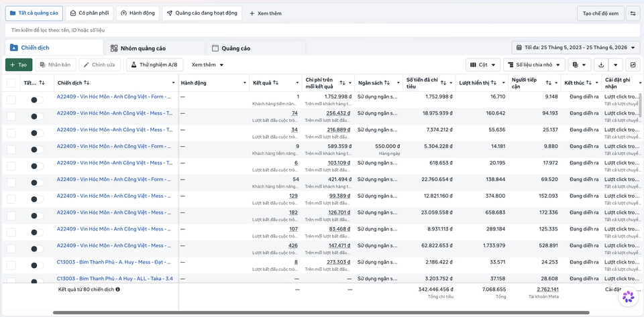Toggle campaign switch in row spending 62.822.653 đ
This screenshot has height=317, width=644.
(x=37, y=249)
